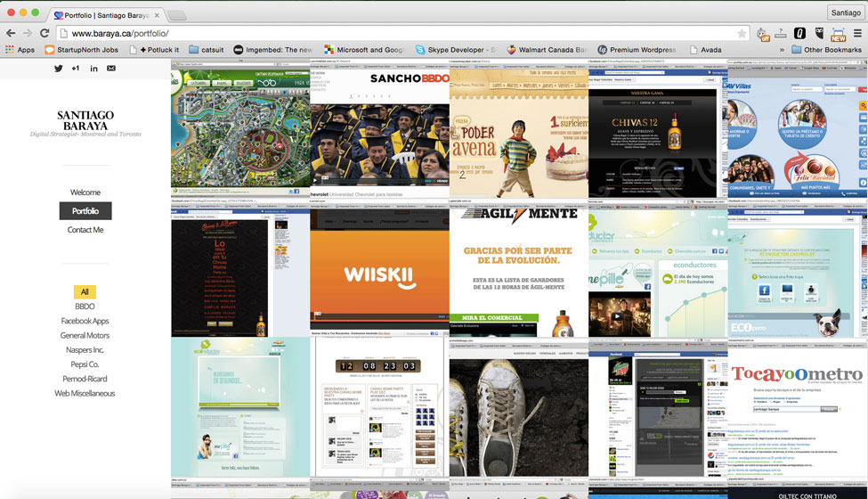868x499 pixels.
Task: Open the ECO perro bulldog thumbnail
Action: click(x=798, y=267)
